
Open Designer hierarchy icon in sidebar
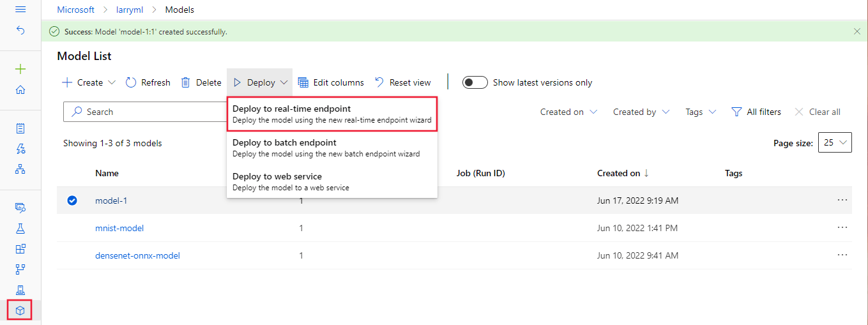click(x=20, y=169)
